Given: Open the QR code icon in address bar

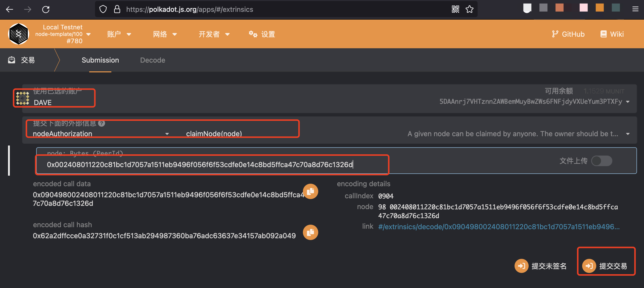Looking at the screenshot, I should coord(455,9).
